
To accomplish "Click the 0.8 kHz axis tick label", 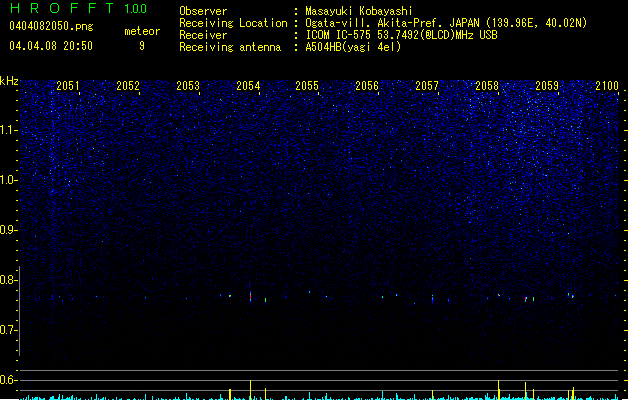I will click(9, 280).
